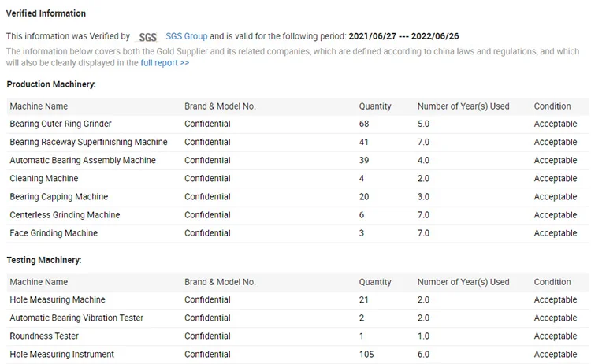Click the Verified Information heading
Viewport: 591px width, 364px height.
click(x=46, y=13)
